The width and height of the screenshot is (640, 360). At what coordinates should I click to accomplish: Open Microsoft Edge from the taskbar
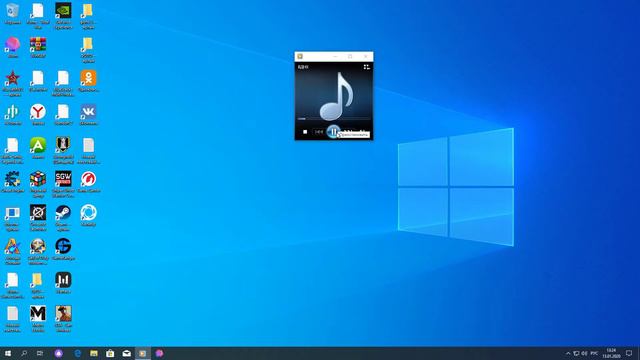[78, 353]
